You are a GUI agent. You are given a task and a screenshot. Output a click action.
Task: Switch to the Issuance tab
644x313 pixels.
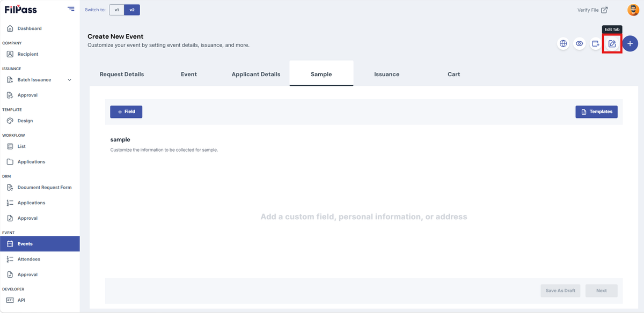click(x=387, y=74)
